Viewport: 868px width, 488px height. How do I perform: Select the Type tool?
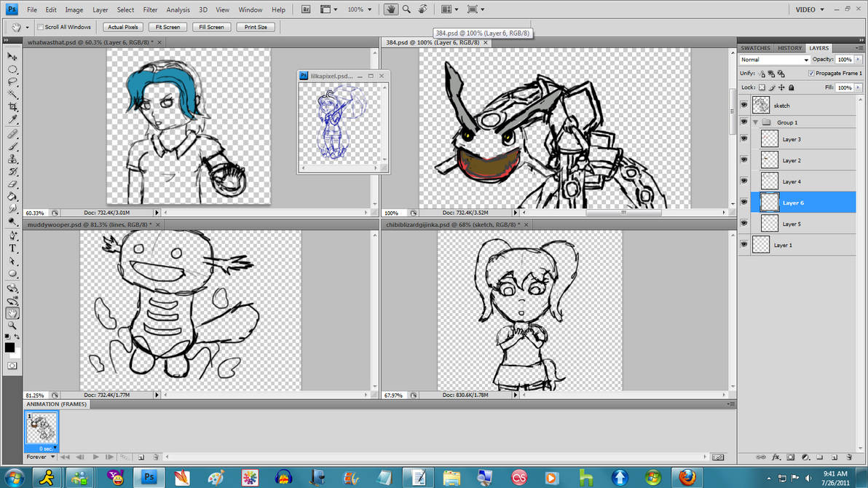(12, 248)
